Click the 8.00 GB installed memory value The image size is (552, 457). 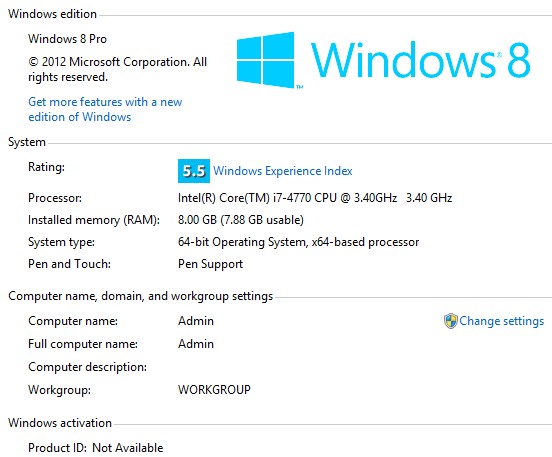(x=241, y=220)
